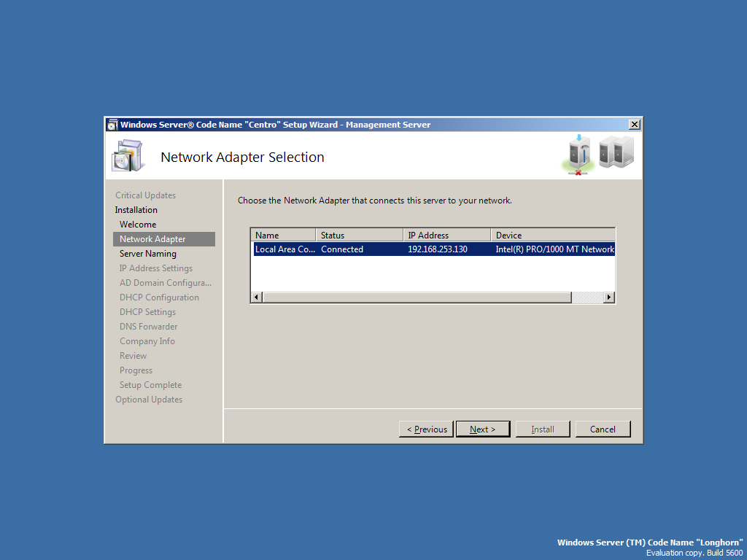Select IP Address Settings step
The width and height of the screenshot is (747, 560).
[x=156, y=268]
